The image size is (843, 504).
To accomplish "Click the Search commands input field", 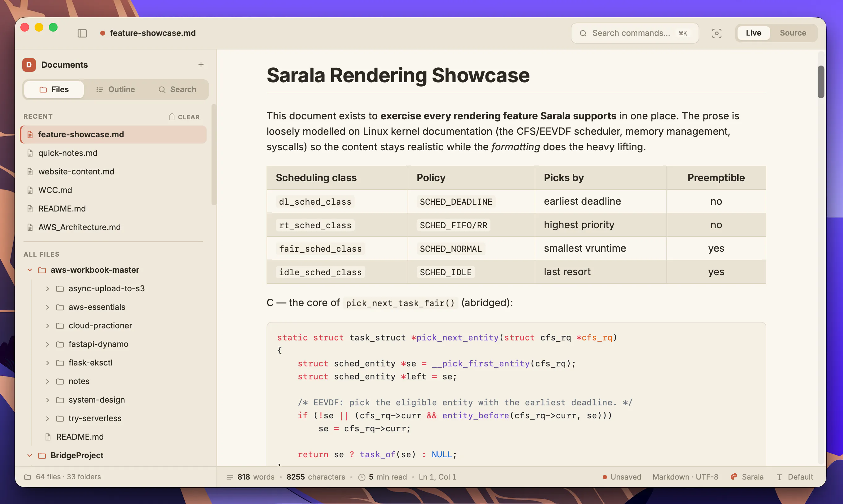I will [x=635, y=33].
